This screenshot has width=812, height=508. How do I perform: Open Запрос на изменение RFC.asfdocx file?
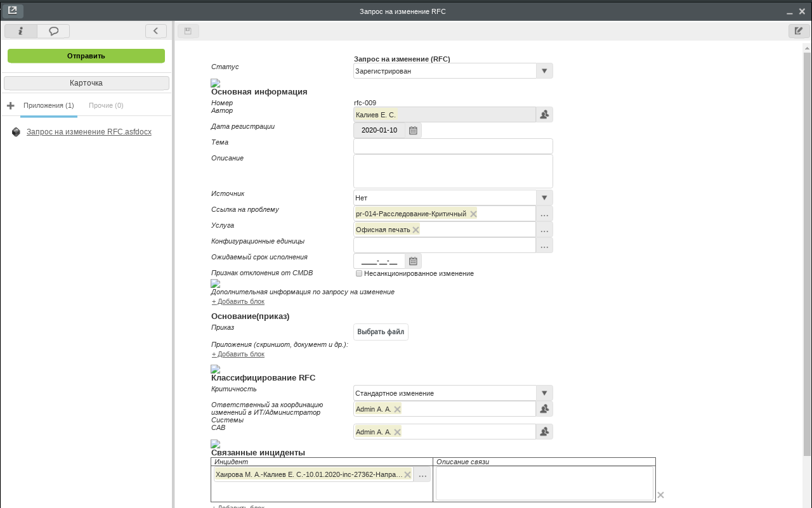coord(89,132)
